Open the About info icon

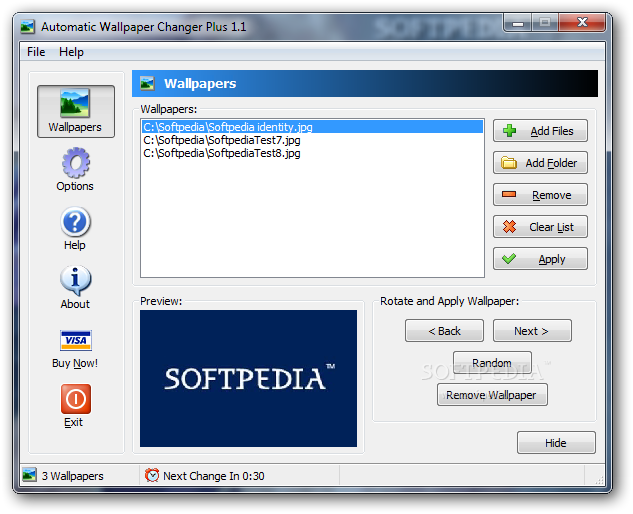[x=75, y=280]
